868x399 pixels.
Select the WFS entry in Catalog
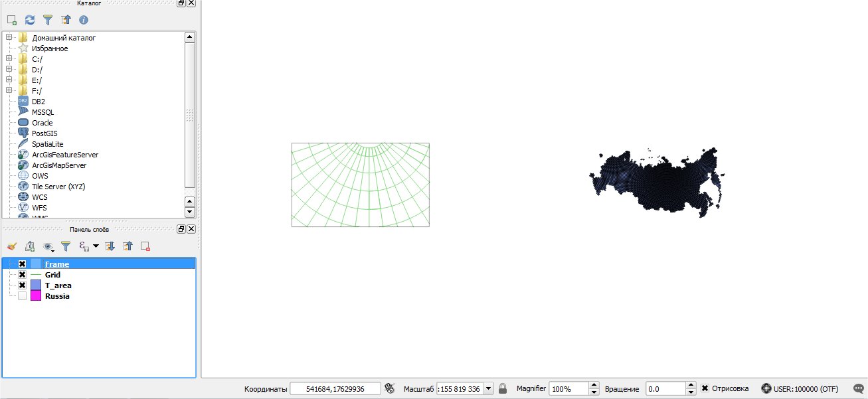pyautogui.click(x=39, y=208)
